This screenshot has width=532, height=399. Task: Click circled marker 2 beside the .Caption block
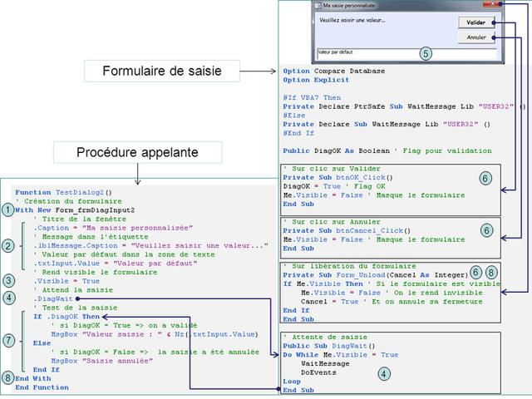[x=7, y=246]
